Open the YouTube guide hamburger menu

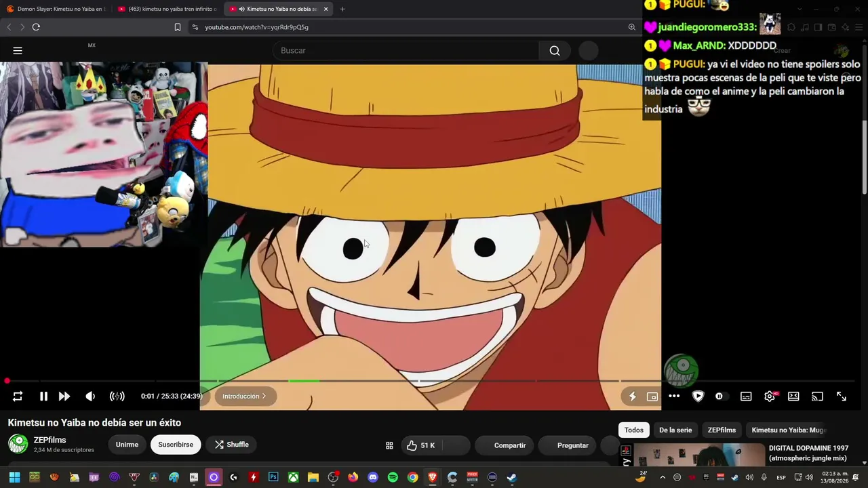18,51
